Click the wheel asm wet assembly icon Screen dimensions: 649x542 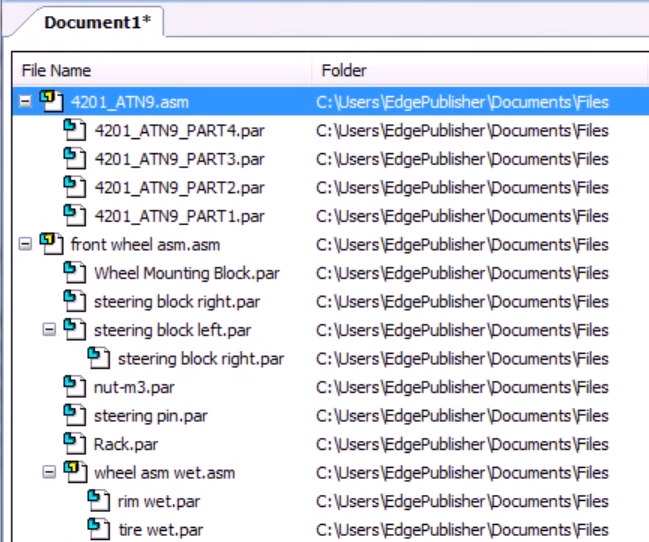tap(75, 471)
